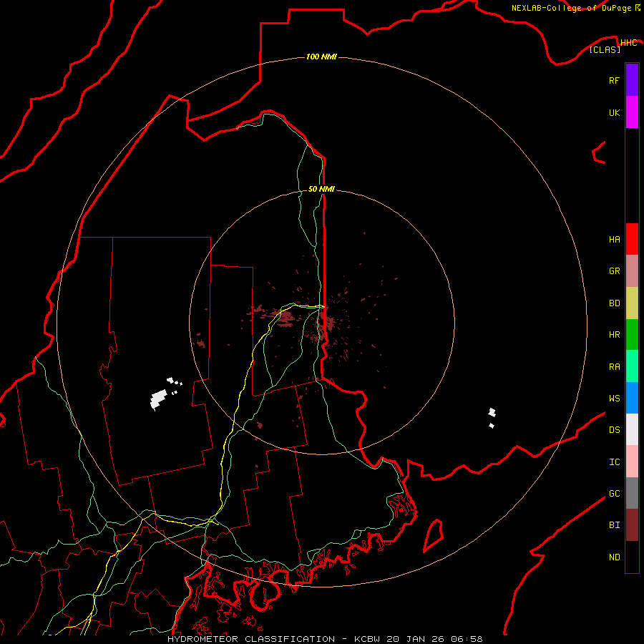The image size is (644, 644).
Task: Click the ND legend label
Action: pyautogui.click(x=614, y=557)
